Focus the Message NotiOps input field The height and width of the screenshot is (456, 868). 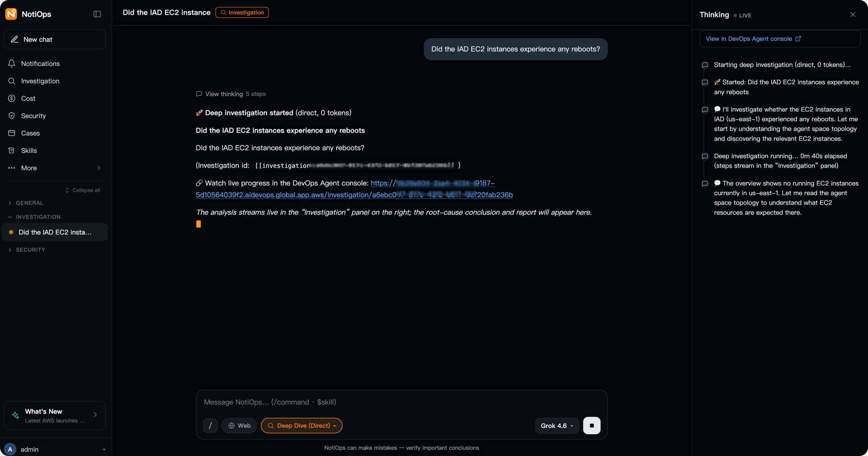pos(402,402)
